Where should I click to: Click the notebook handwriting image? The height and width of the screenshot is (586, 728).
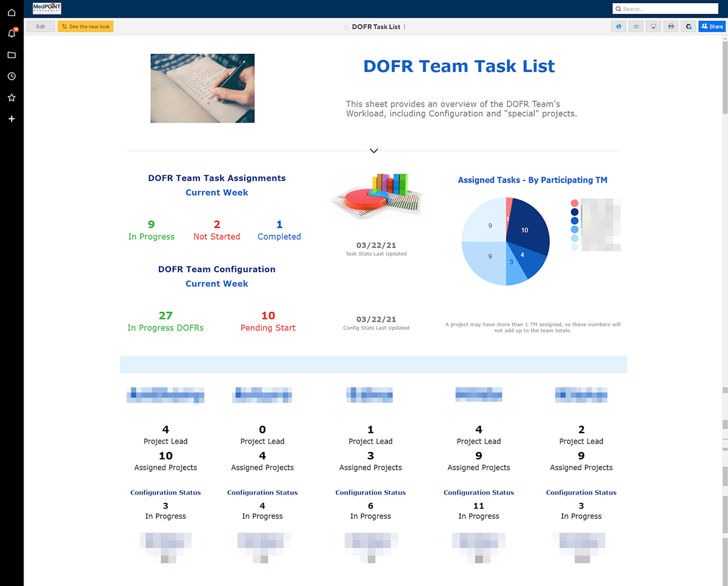click(x=202, y=89)
